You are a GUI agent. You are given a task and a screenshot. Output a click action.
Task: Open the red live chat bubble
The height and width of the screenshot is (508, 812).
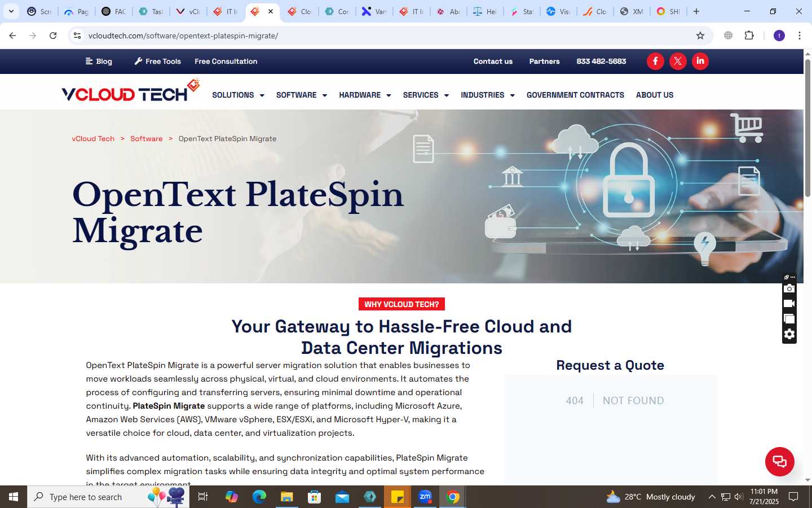(780, 461)
